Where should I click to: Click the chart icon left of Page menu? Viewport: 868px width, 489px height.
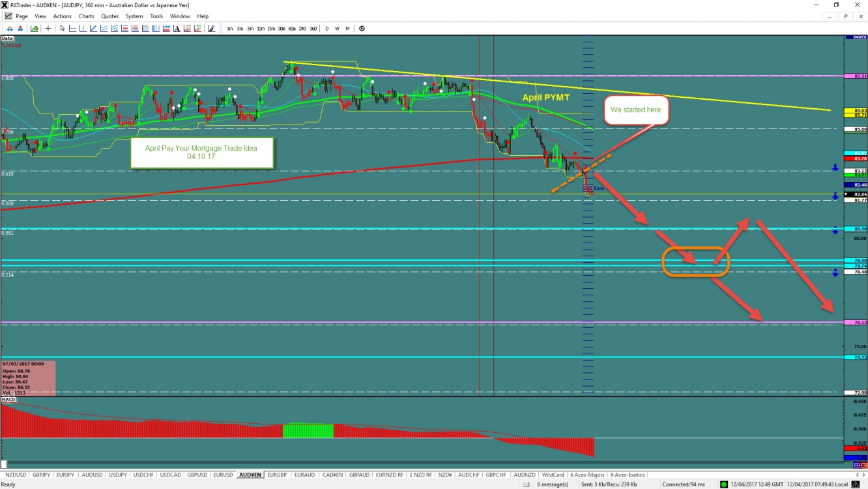[7, 16]
